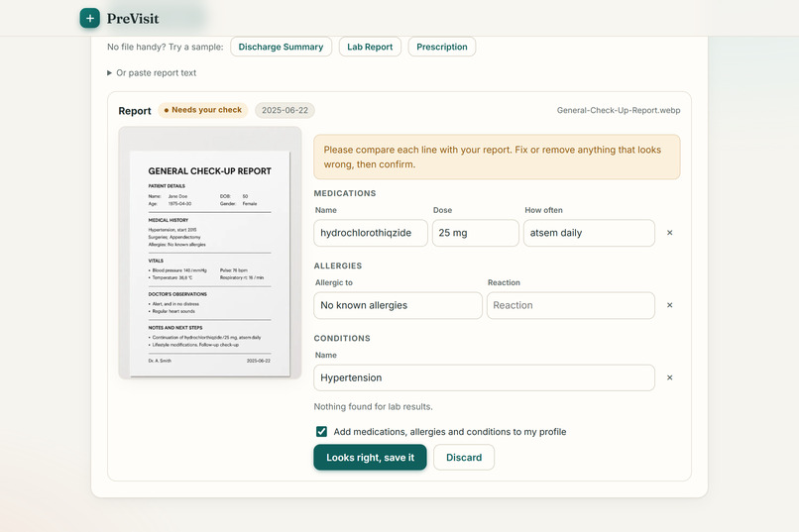Remove the No known allergies row
The width and height of the screenshot is (799, 532).
[x=669, y=305]
